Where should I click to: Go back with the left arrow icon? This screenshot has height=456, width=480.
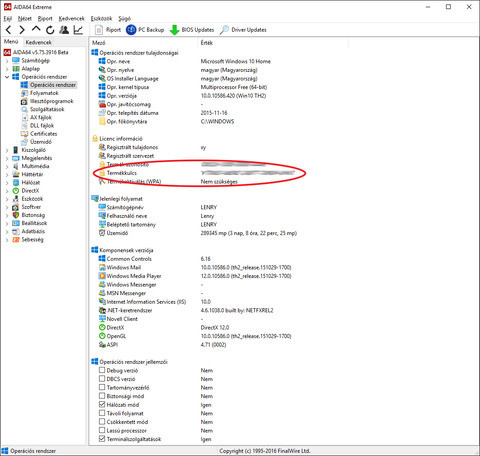pos(9,30)
